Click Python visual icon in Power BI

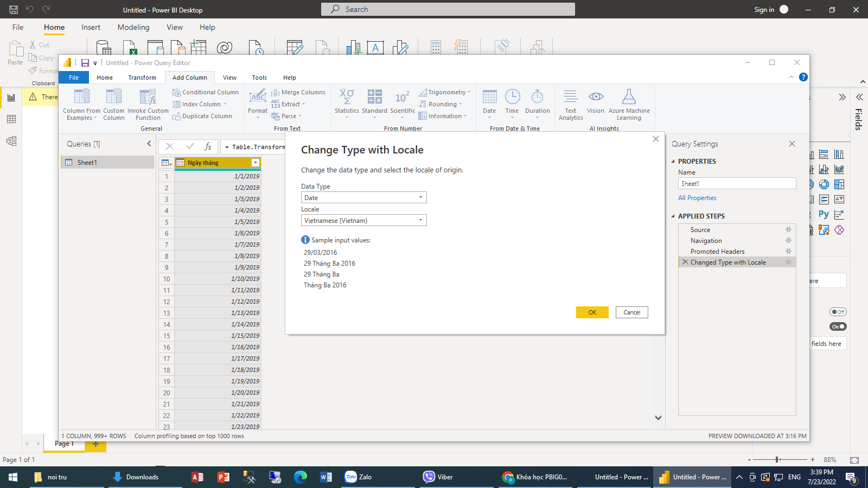click(x=824, y=214)
